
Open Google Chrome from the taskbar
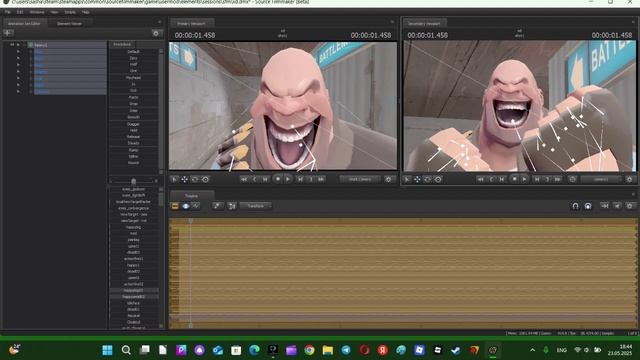tap(309, 350)
